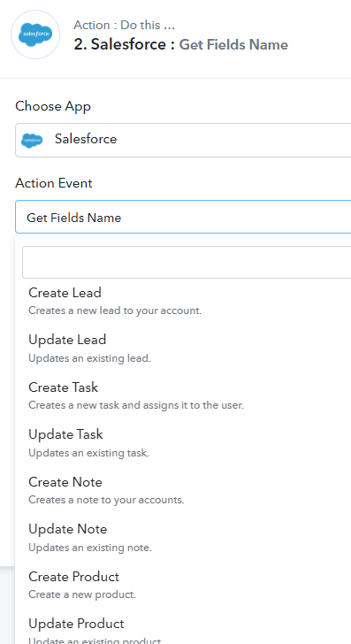Image resolution: width=351 pixels, height=644 pixels.
Task: Click step title '2. Salesforce : Get Fields Name'
Action: click(181, 44)
